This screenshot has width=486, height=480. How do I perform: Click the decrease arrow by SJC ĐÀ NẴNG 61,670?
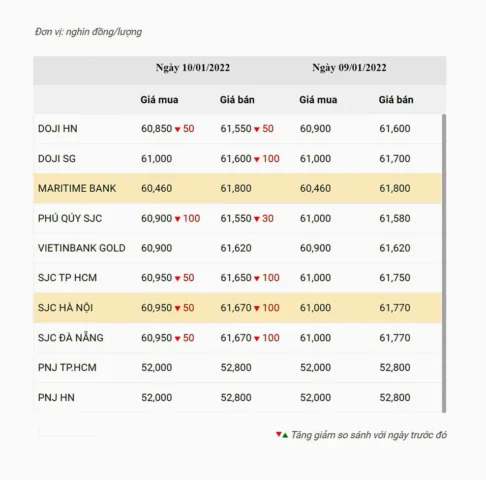[257, 339]
